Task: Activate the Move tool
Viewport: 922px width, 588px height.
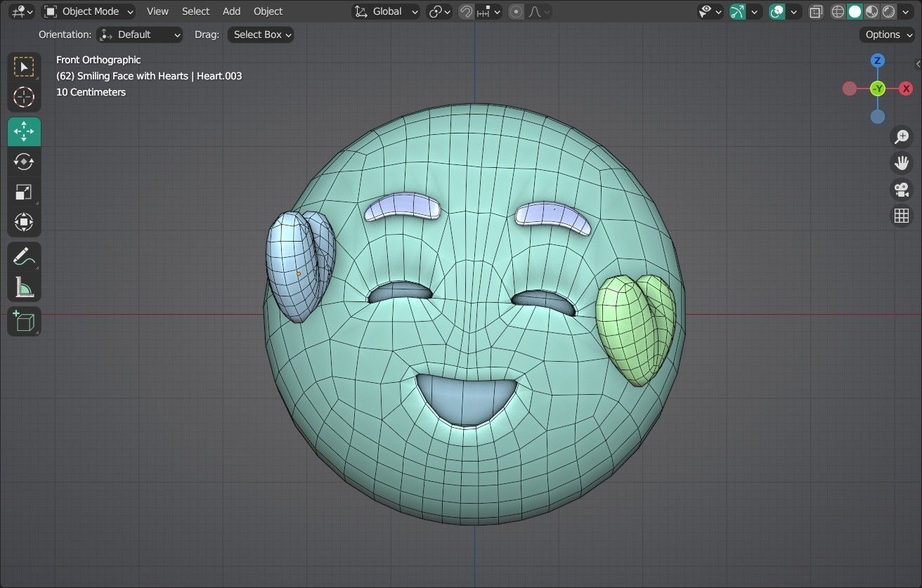Action: (24, 131)
